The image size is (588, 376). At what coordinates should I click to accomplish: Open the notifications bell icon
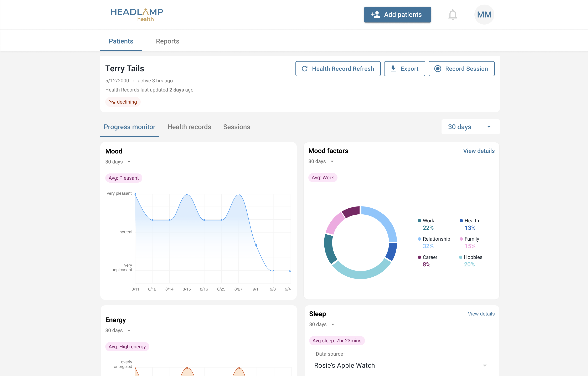[452, 15]
